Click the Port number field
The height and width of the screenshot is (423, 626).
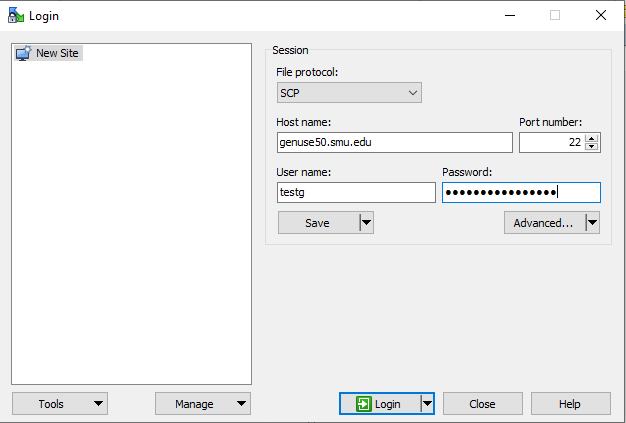coord(550,143)
